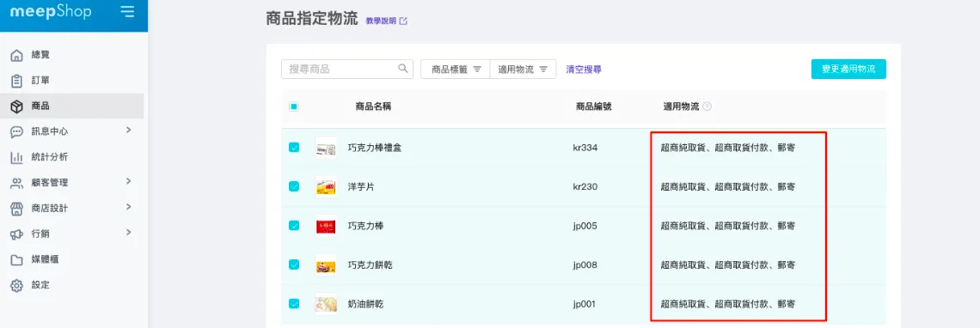
Task: Click product name 巧克力餅乾
Action: pyautogui.click(x=370, y=265)
